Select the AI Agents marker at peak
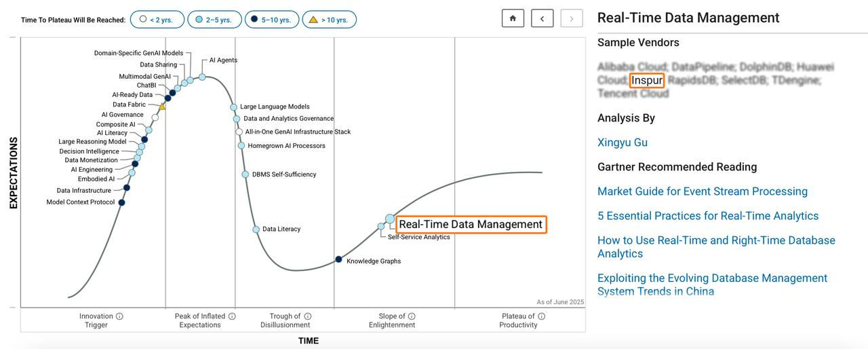This screenshot has height=349, width=868. (x=202, y=77)
